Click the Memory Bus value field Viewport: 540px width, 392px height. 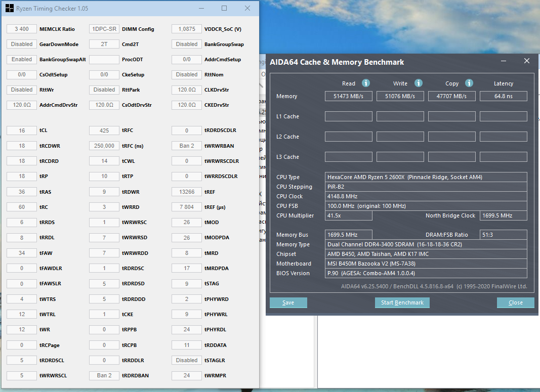pos(349,235)
